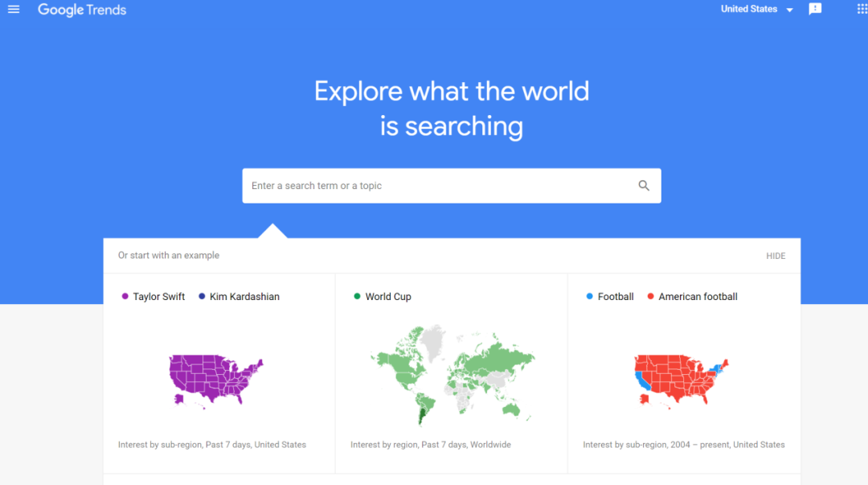Expand the United States country dropdown
Viewport: 868px width, 485px height.
749,10
